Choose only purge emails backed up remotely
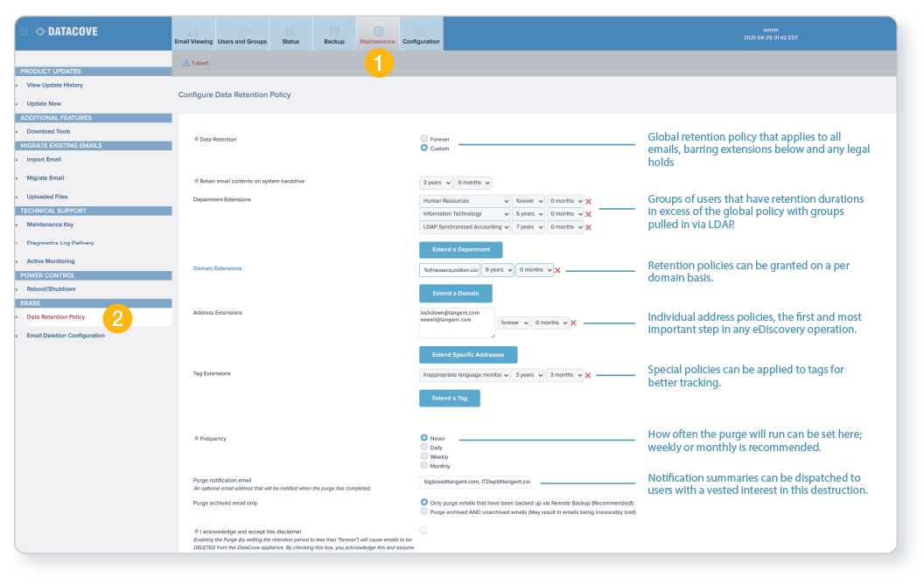The height and width of the screenshot is (584, 924). click(423, 502)
